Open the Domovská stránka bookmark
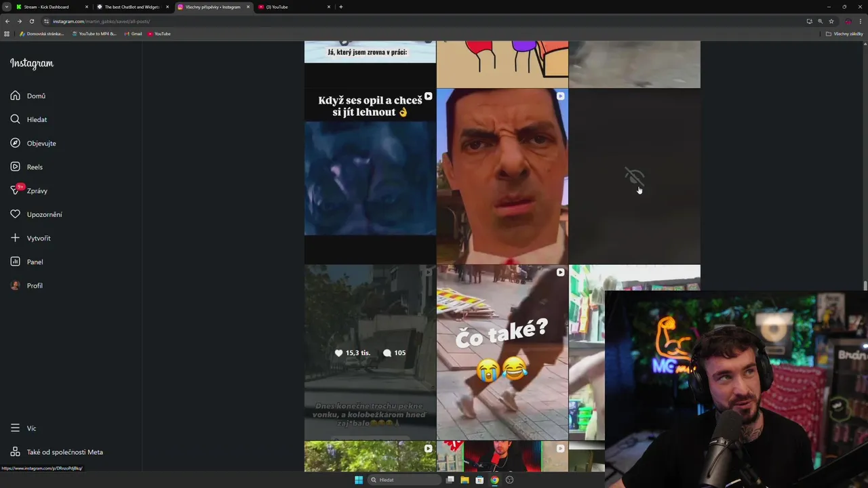 click(x=41, y=34)
